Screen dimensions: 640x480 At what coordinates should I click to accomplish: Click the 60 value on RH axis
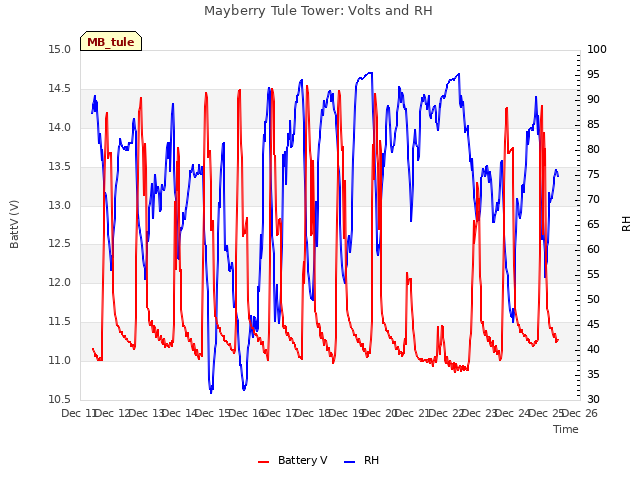coord(593,249)
